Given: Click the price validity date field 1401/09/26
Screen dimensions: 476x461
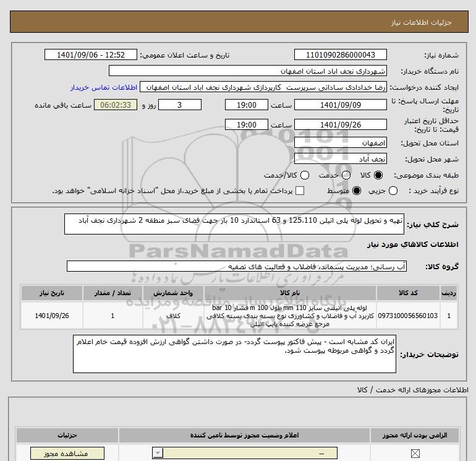Looking at the screenshot, I should click(x=340, y=124).
